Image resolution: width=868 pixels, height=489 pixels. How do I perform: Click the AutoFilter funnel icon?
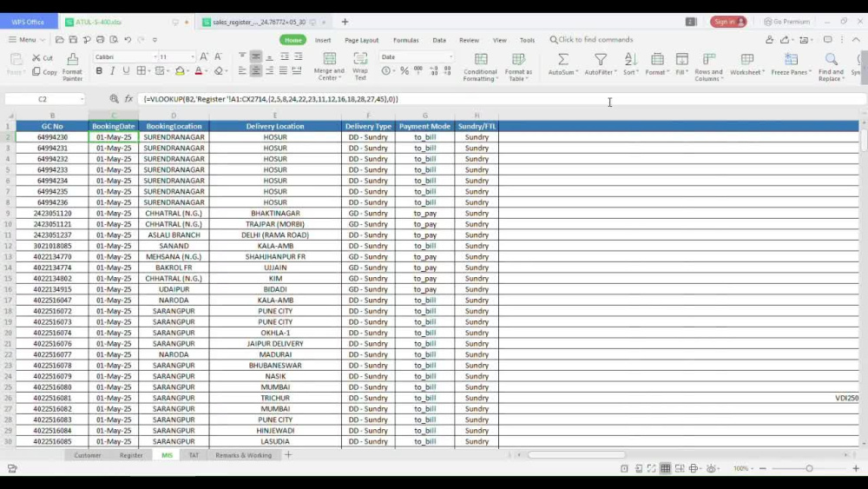click(601, 59)
